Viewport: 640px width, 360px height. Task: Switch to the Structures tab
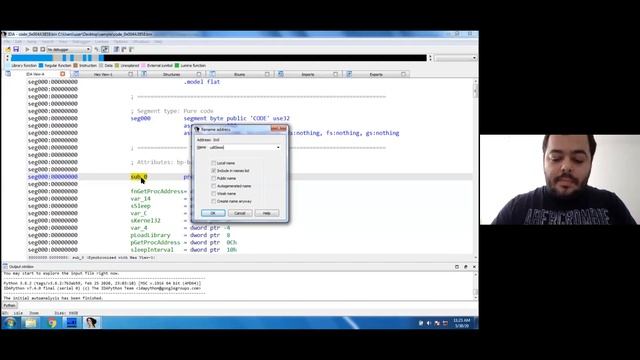point(171,74)
